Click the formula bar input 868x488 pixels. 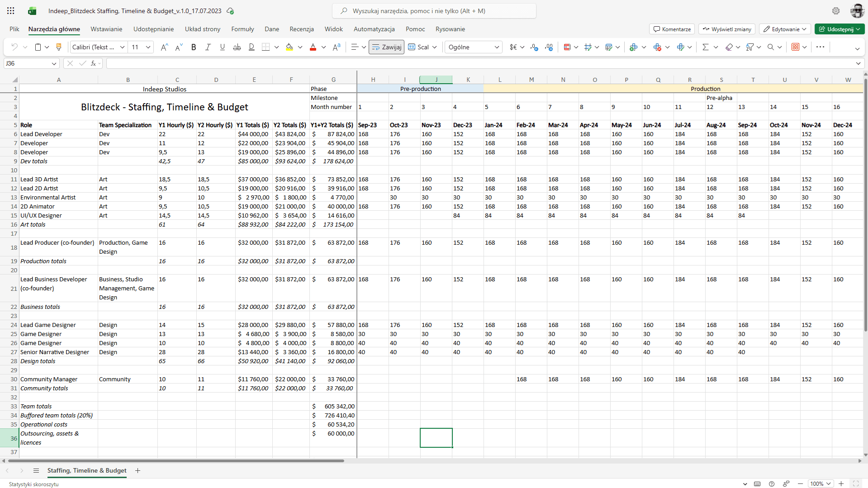point(479,63)
